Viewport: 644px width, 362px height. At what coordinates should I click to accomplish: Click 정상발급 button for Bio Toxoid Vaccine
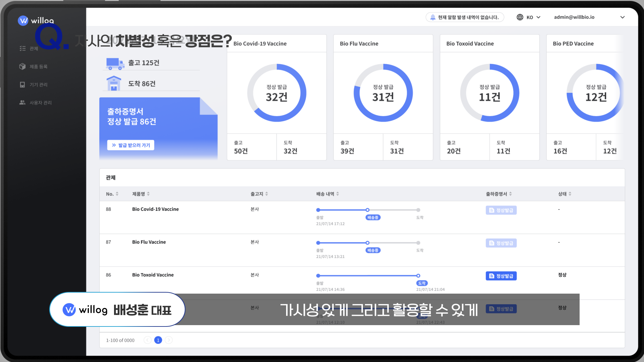(501, 276)
